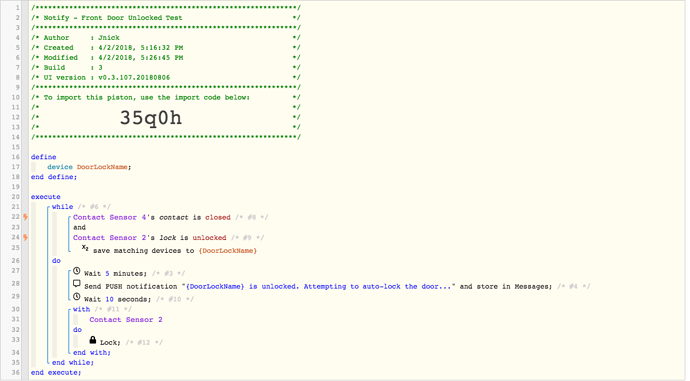Click Contact Sensor 2 device in the with block
Image resolution: width=690 pixels, height=381 pixels.
(x=126, y=320)
